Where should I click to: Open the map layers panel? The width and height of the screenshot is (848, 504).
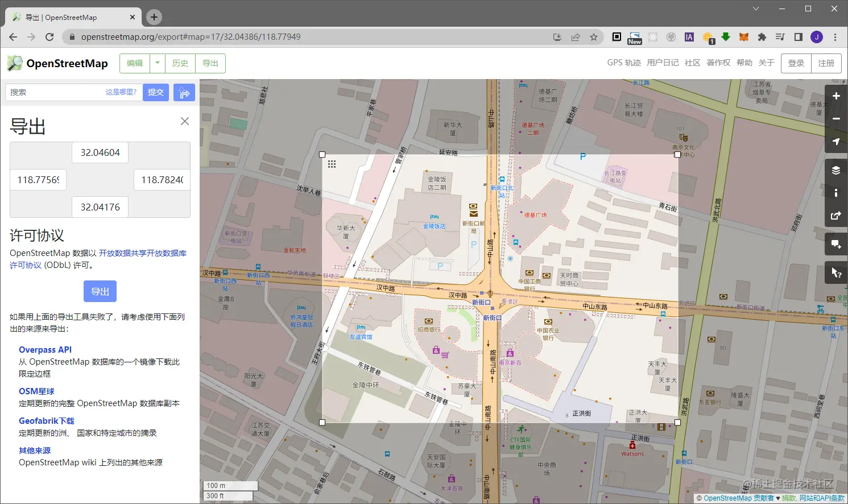tap(836, 170)
